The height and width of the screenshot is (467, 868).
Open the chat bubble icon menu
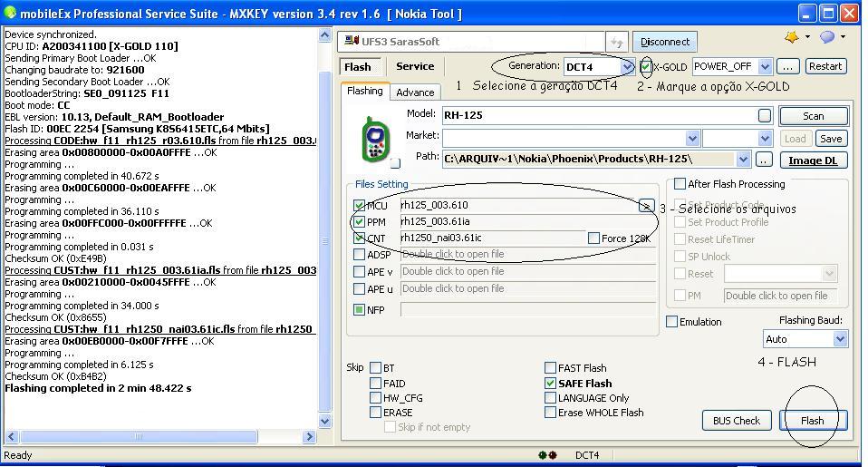pyautogui.click(x=827, y=37)
